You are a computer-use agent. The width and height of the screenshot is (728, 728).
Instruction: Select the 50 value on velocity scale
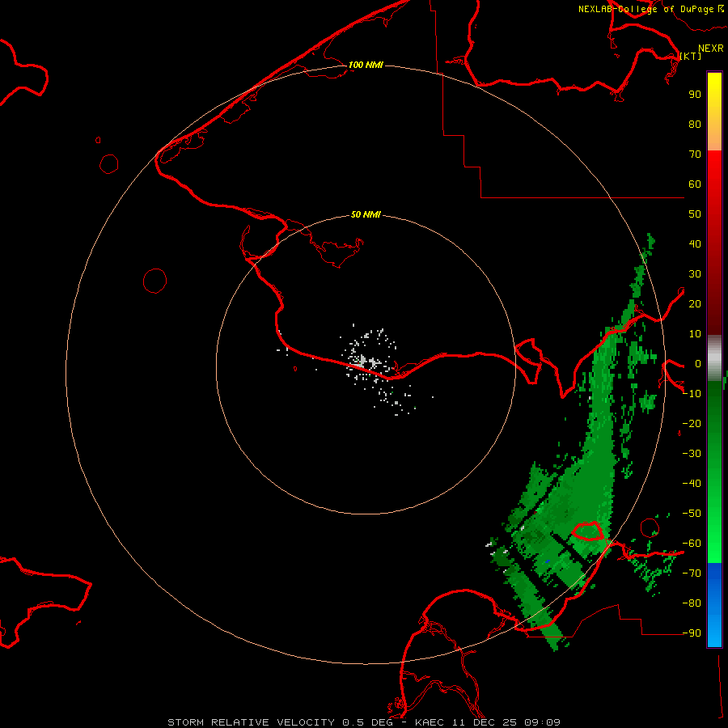pos(695,214)
